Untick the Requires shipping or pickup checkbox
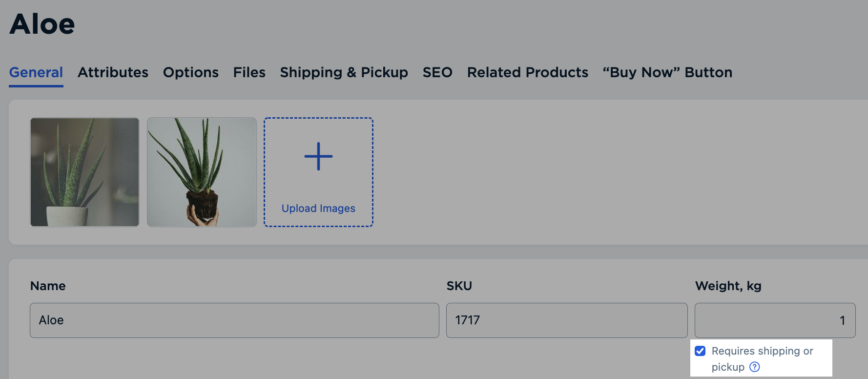This screenshot has width=868, height=379. tap(700, 351)
